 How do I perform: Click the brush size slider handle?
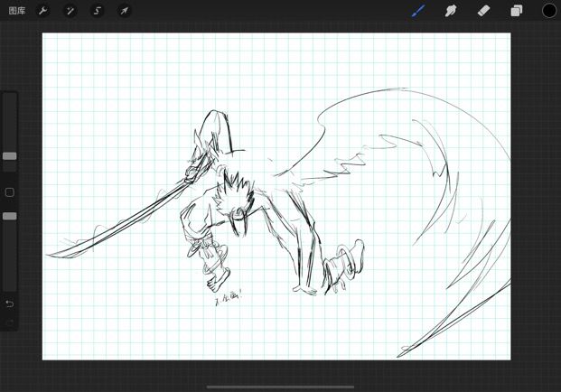tap(10, 156)
